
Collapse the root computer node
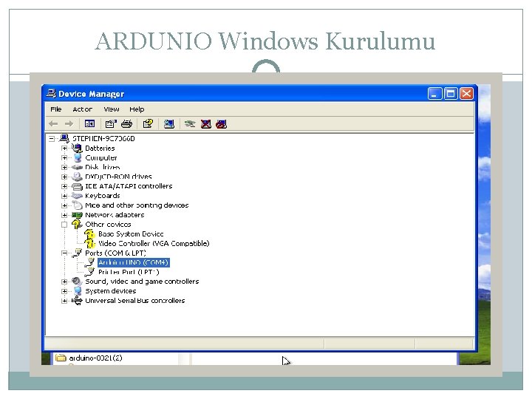coord(52,138)
